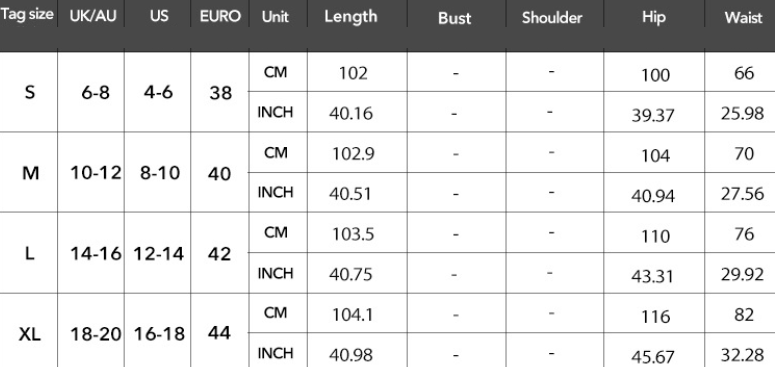Click the Hip column header
This screenshot has height=367, width=775.
[x=653, y=17]
